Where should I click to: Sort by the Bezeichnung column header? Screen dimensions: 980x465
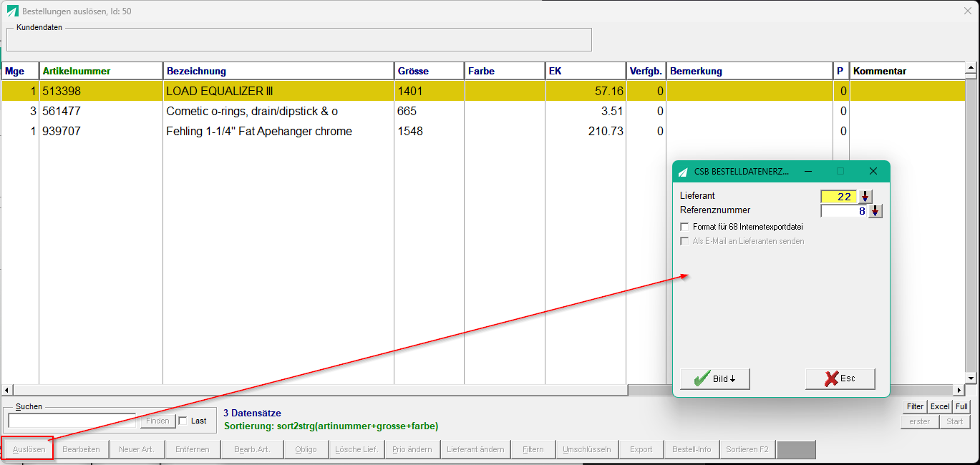click(278, 71)
